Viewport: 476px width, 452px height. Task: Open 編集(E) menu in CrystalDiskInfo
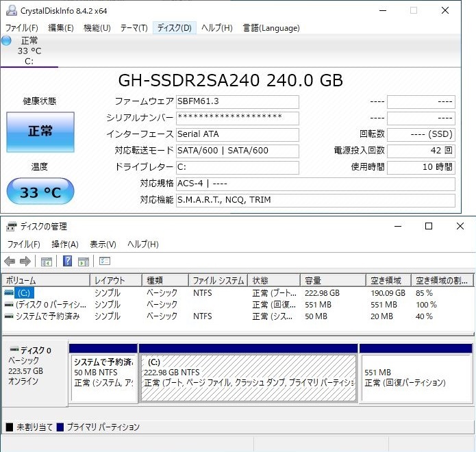point(61,28)
